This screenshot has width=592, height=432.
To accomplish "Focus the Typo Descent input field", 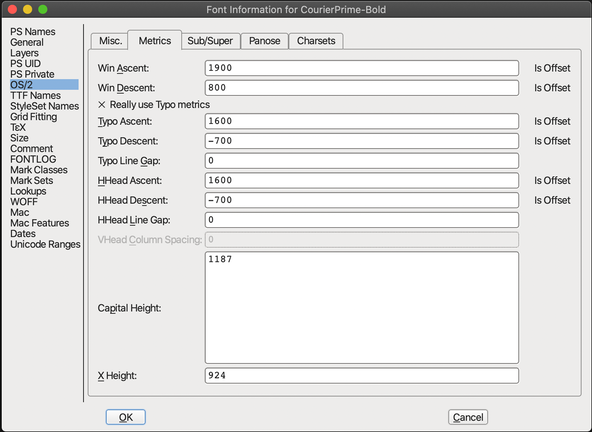I will 362,141.
